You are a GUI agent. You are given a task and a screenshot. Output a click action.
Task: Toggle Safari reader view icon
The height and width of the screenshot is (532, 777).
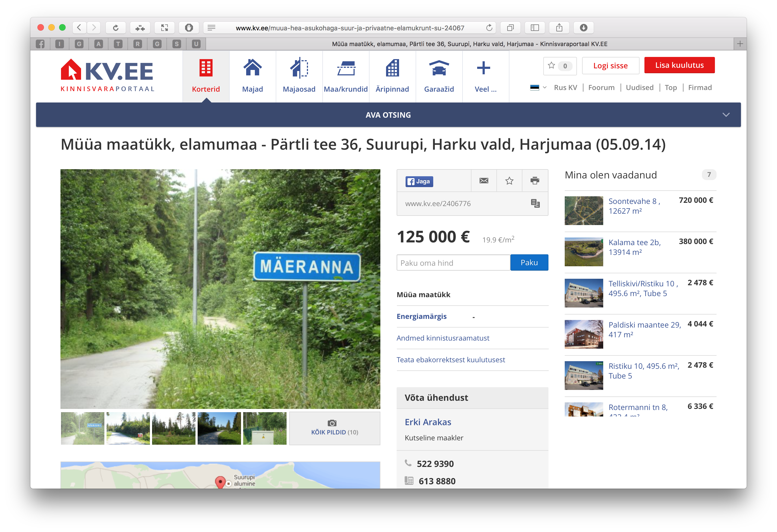coord(211,28)
